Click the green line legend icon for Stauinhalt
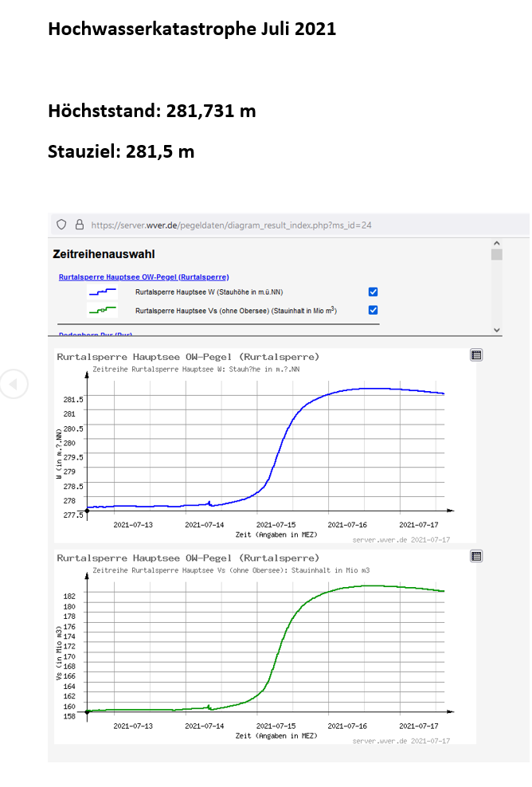 tap(103, 310)
